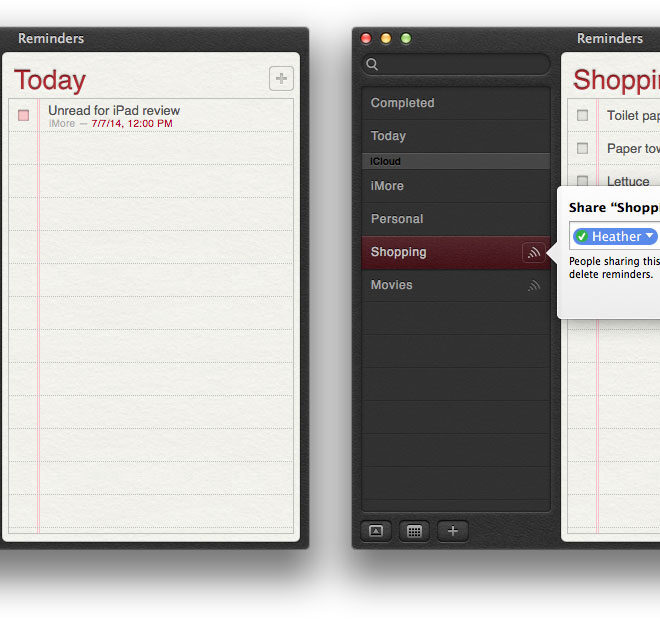Check off Unread for iPad review reminder
Screen dimensions: 660x620
24,115
